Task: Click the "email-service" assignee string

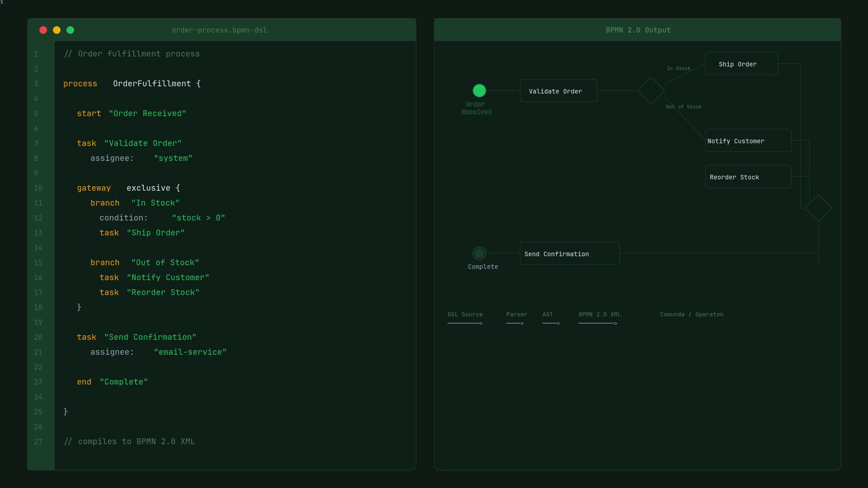Action: (190, 352)
